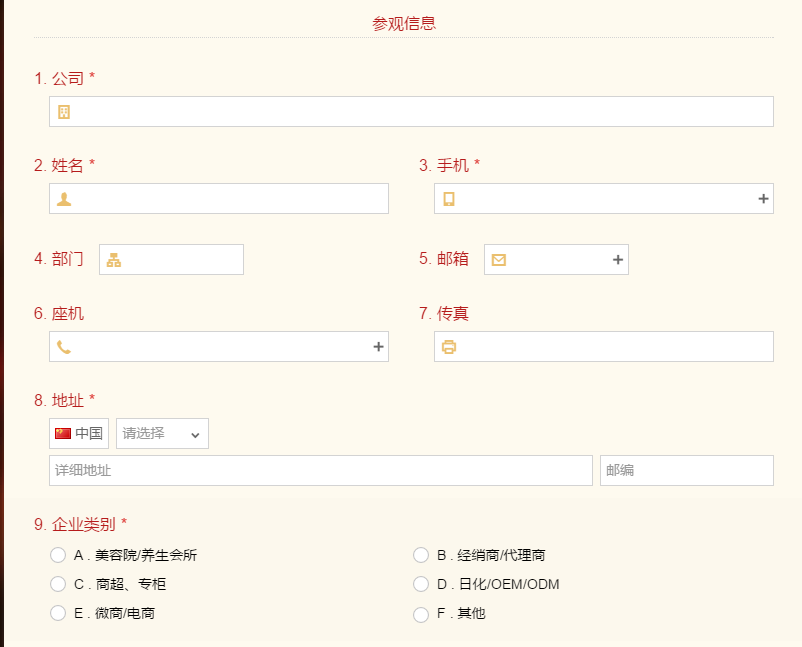The width and height of the screenshot is (802, 647).
Task: Click the 详细地址 input field
Action: [x=320, y=471]
